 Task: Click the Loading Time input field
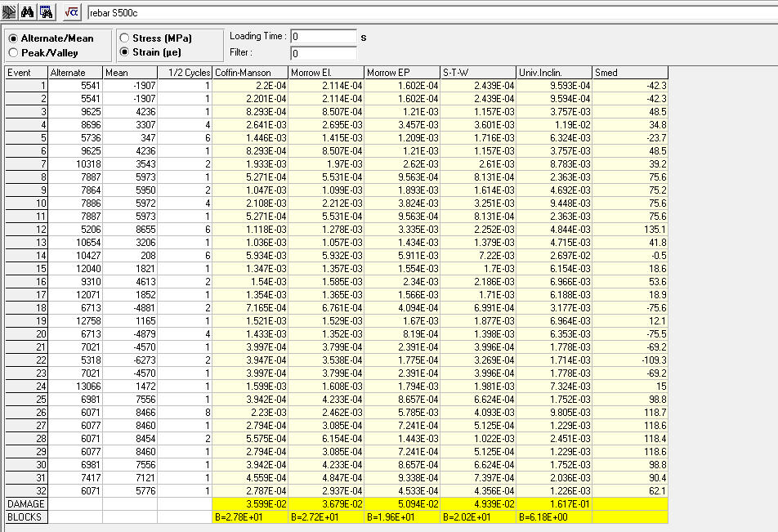point(324,37)
